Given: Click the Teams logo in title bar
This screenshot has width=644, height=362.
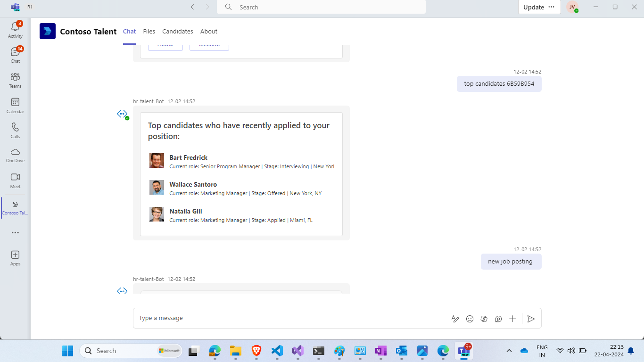Looking at the screenshot, I should pyautogui.click(x=15, y=7).
